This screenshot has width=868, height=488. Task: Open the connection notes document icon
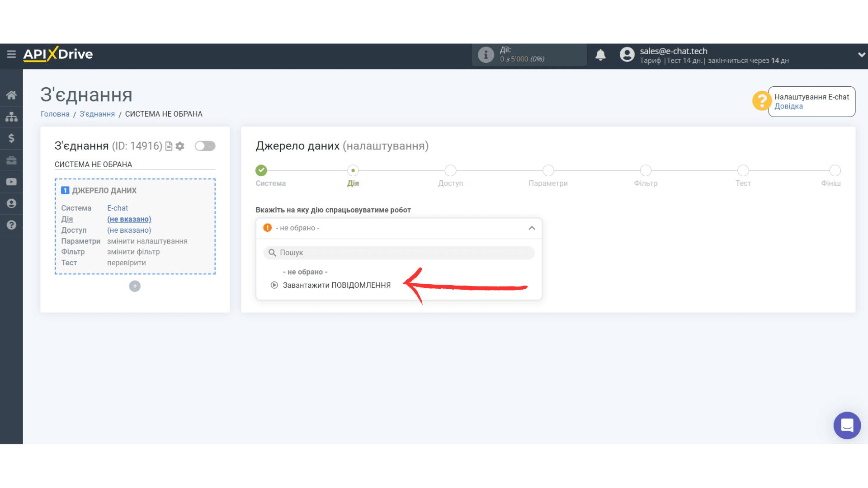click(169, 146)
